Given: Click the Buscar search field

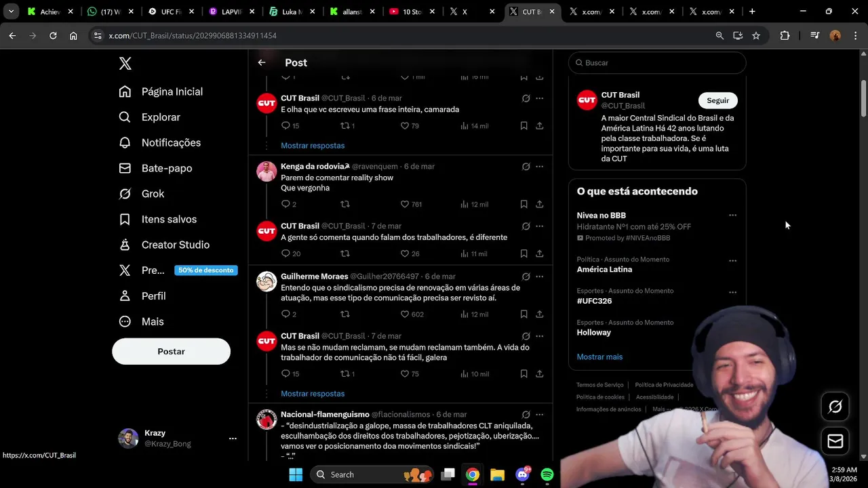Looking at the screenshot, I should point(657,63).
